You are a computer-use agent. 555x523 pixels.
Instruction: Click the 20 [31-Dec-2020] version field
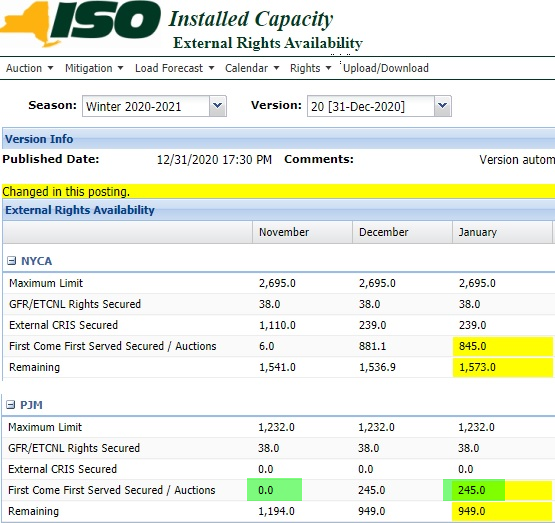tap(371, 106)
